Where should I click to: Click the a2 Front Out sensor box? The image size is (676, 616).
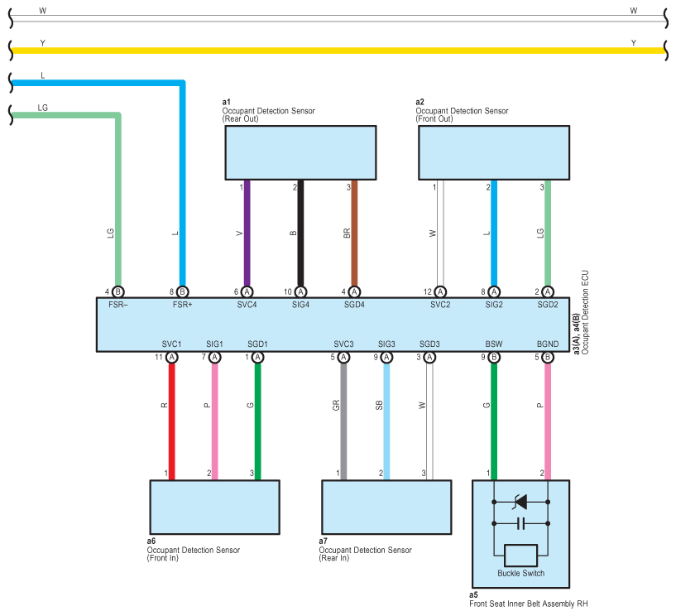494,152
